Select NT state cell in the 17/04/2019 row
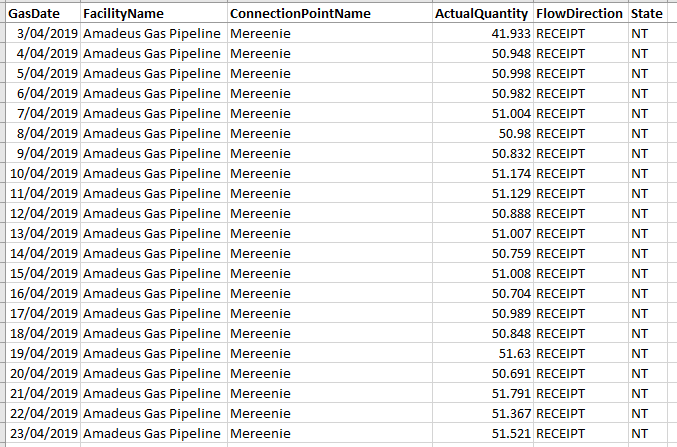Screen dimensions: 677x447 pyautogui.click(x=648, y=313)
